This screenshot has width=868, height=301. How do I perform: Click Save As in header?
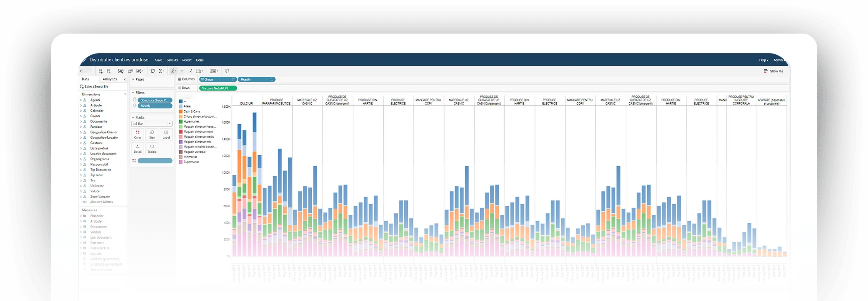tap(172, 60)
